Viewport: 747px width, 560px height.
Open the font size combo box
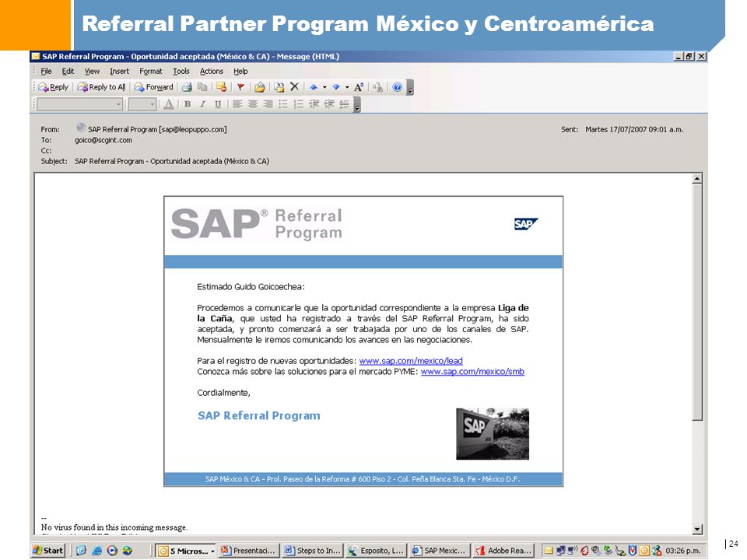[142, 104]
